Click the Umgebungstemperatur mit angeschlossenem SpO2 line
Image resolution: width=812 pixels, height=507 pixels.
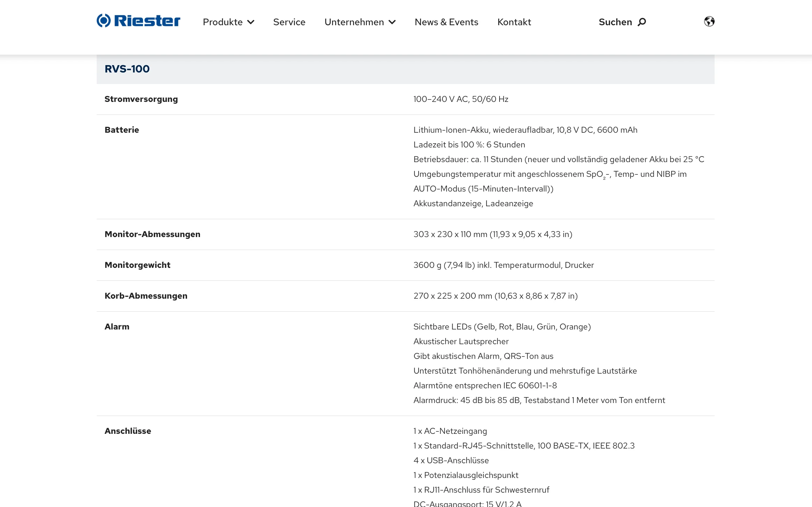550,174
